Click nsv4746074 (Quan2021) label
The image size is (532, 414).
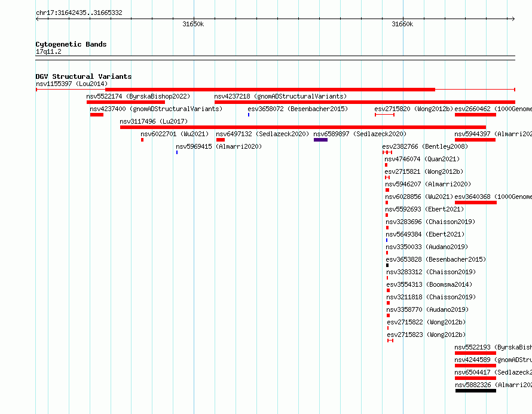[x=422, y=159]
